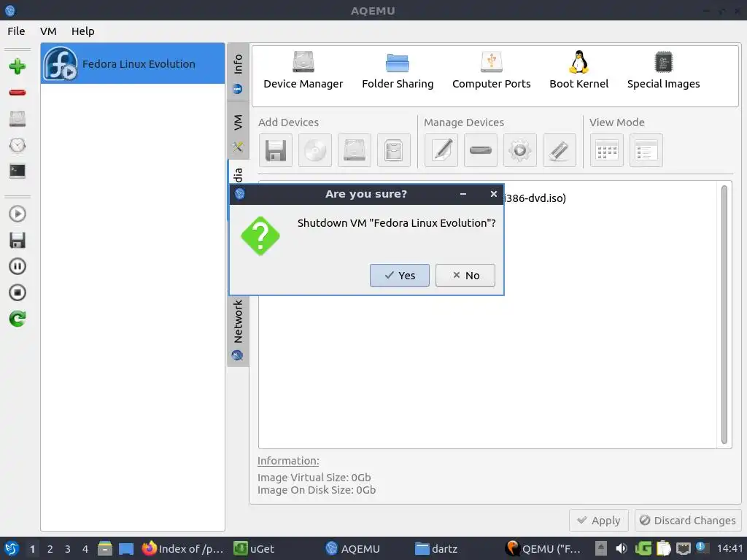Click the device list vertical scrollbar

click(724, 314)
